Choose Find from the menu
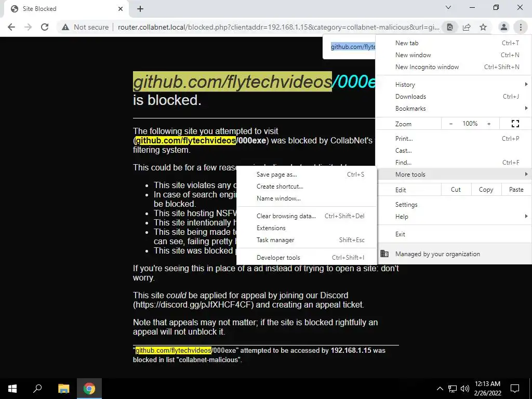This screenshot has width=532, height=399. click(x=454, y=162)
